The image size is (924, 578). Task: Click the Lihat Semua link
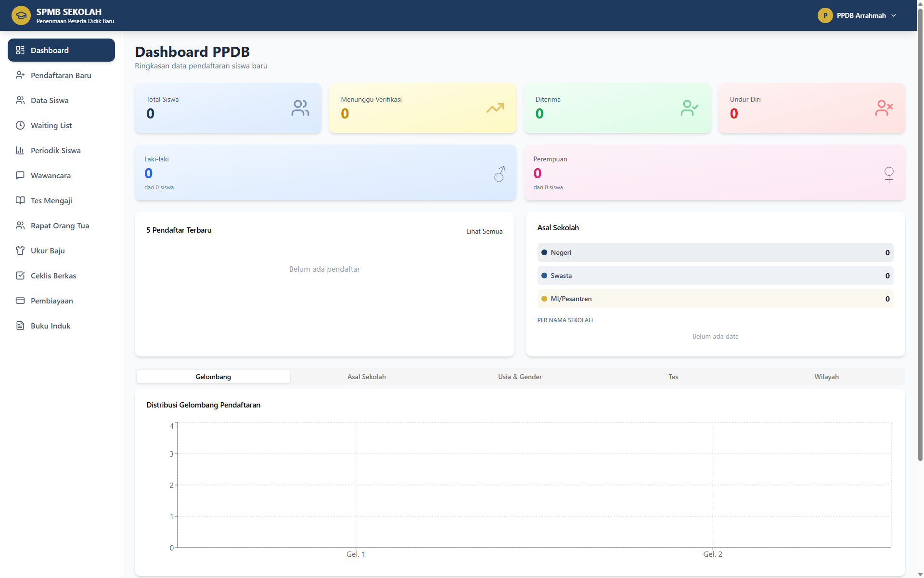[x=484, y=231]
